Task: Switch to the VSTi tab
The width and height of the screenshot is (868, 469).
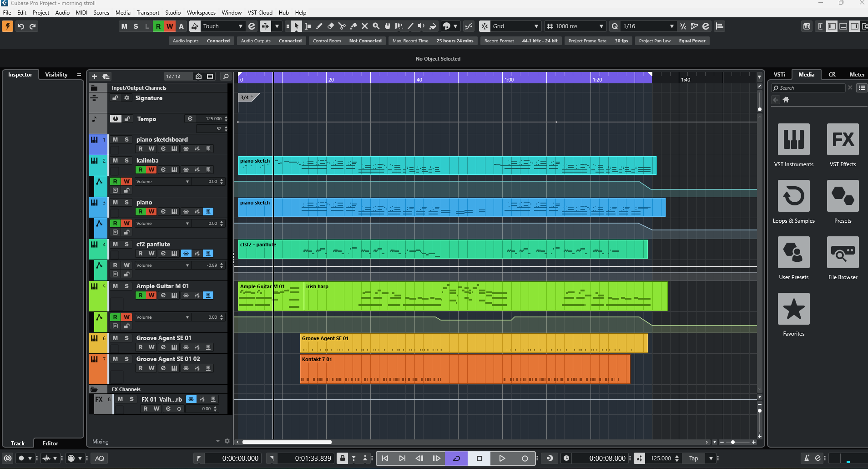Action: pyautogui.click(x=779, y=75)
